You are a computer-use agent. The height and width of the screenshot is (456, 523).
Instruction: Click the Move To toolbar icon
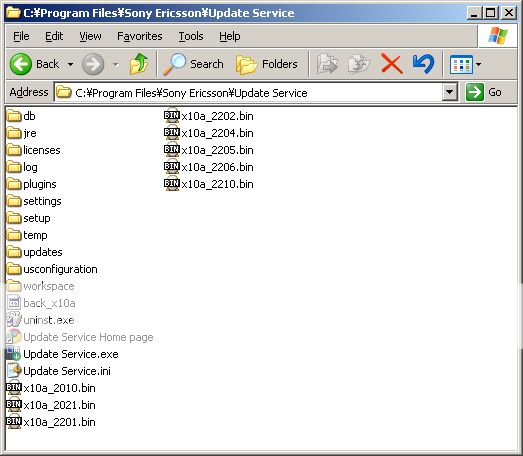(x=327, y=64)
